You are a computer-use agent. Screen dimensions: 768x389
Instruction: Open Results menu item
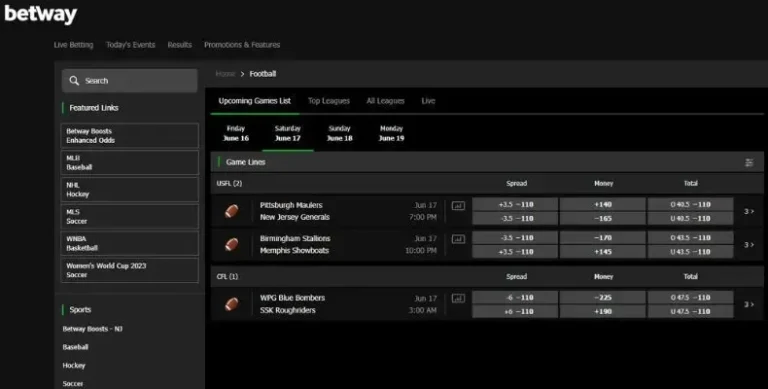tap(180, 45)
